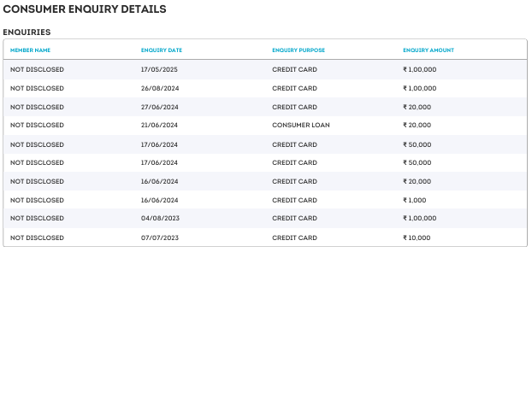Click the 04/08/2023 enquiry date
Image resolution: width=532 pixels, height=399 pixels.
click(159, 219)
